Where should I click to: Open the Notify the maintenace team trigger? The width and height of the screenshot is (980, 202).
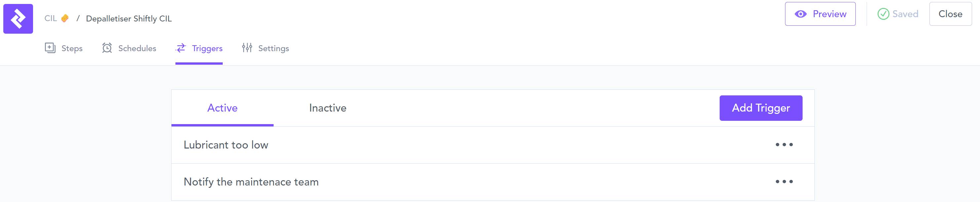pyautogui.click(x=251, y=182)
